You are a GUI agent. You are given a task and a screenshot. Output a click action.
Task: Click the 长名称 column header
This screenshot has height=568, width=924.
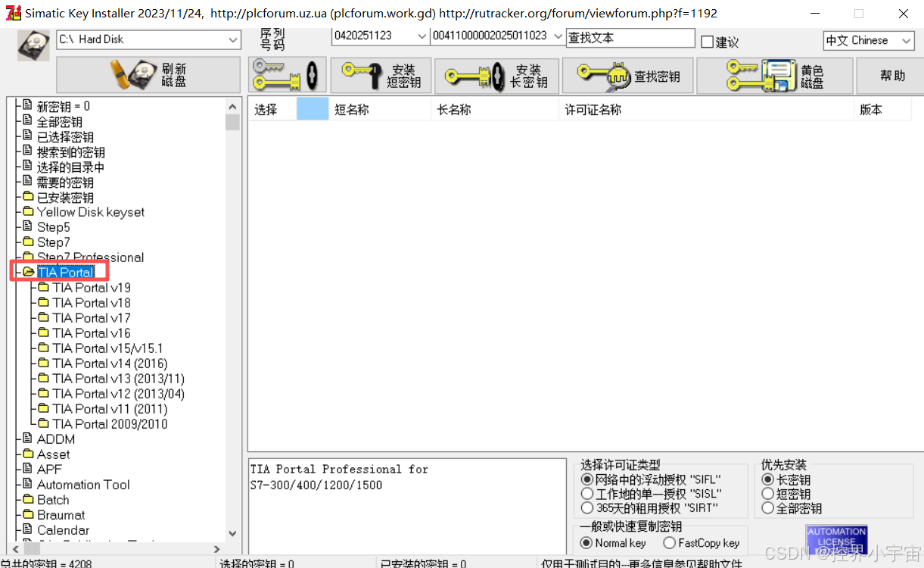coord(495,110)
